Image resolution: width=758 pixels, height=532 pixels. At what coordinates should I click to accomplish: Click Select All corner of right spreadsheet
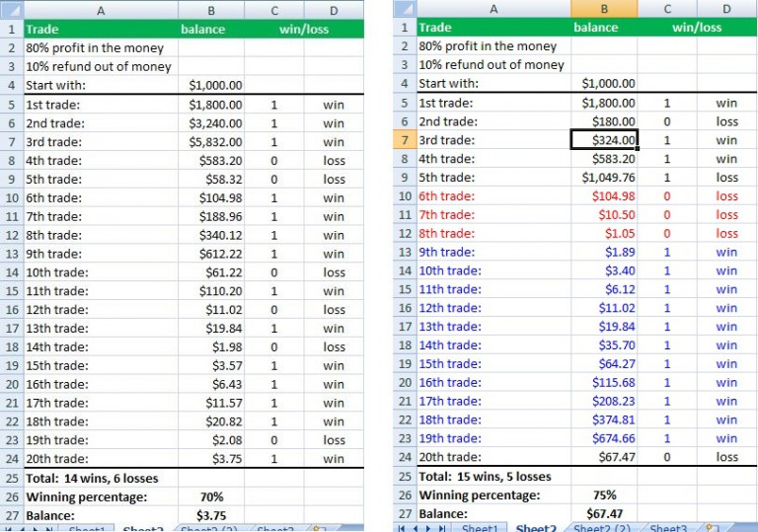[x=403, y=9]
